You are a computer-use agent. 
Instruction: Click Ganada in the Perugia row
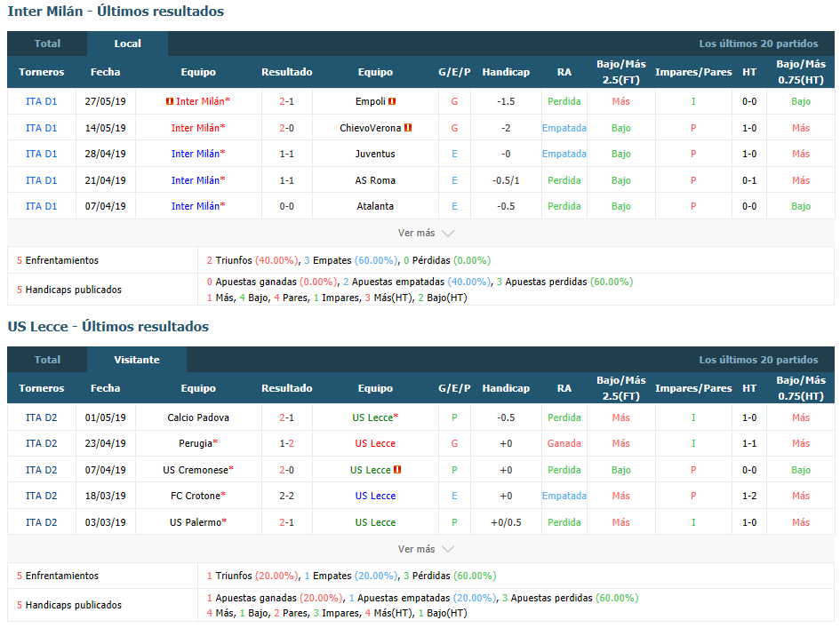coord(564,443)
